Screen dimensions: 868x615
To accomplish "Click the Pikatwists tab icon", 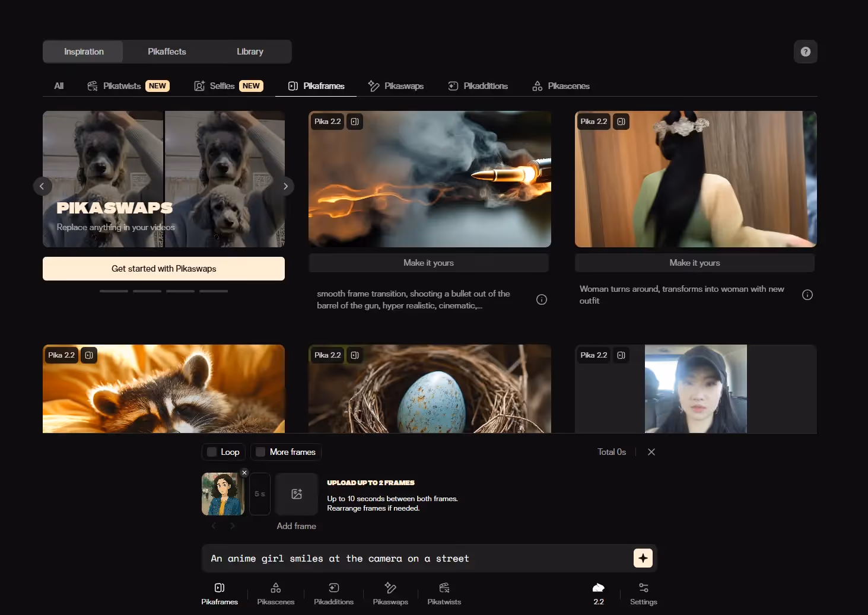I will [x=93, y=86].
